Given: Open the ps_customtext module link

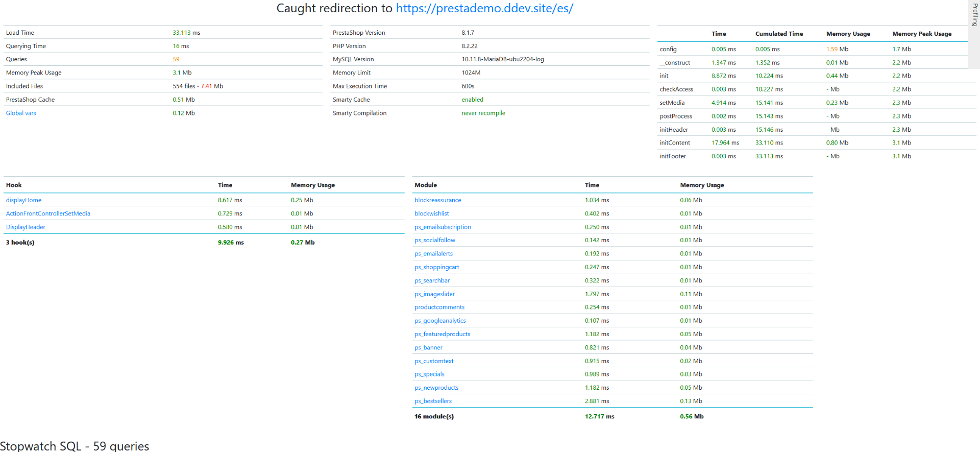Looking at the screenshot, I should (434, 361).
